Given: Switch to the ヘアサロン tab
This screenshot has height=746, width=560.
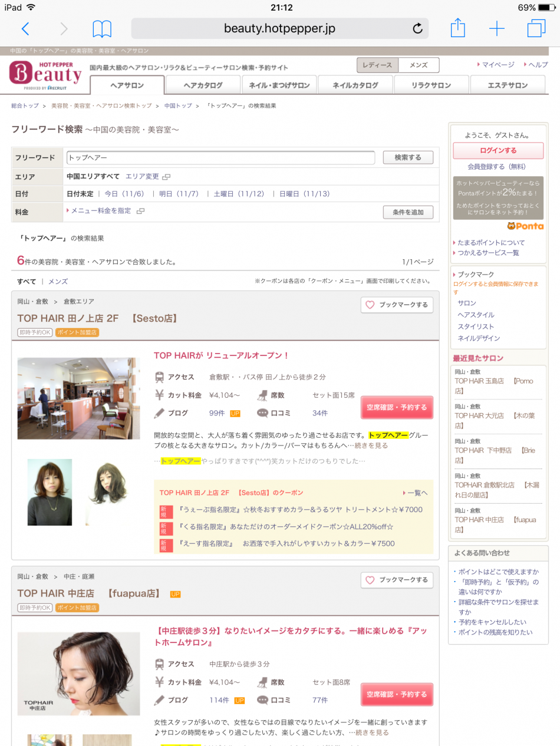Looking at the screenshot, I should [x=127, y=85].
